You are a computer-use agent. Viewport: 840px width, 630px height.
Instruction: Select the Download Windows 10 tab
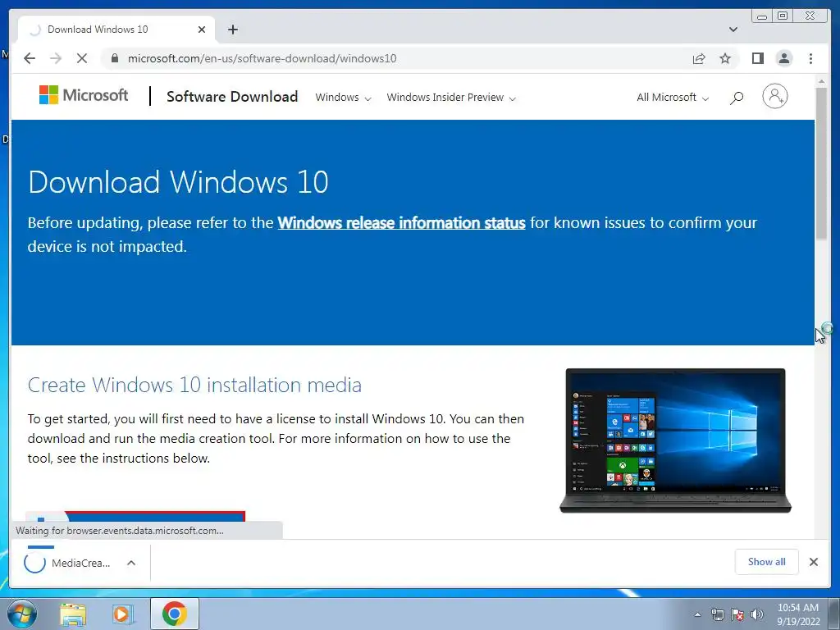[116, 30]
